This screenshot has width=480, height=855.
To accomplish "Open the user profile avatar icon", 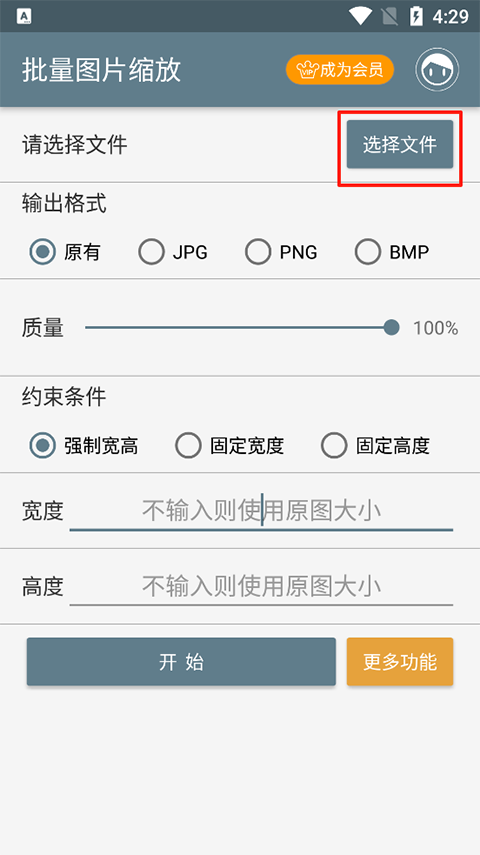I will 437,69.
